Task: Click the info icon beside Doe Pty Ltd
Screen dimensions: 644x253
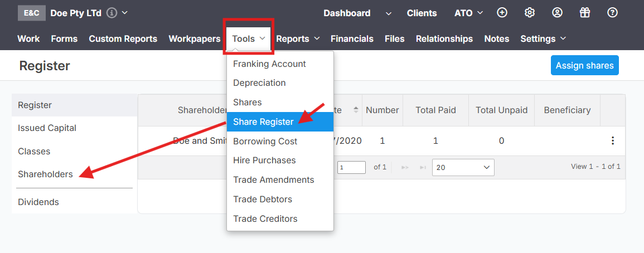Action: click(x=112, y=13)
